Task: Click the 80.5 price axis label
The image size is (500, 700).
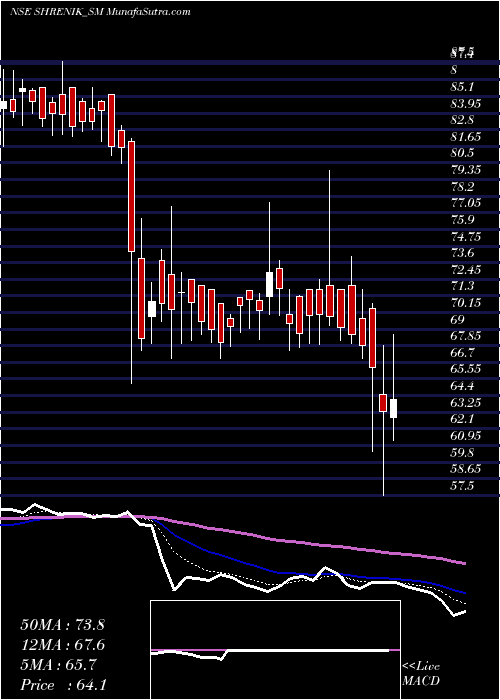Action: click(x=462, y=153)
